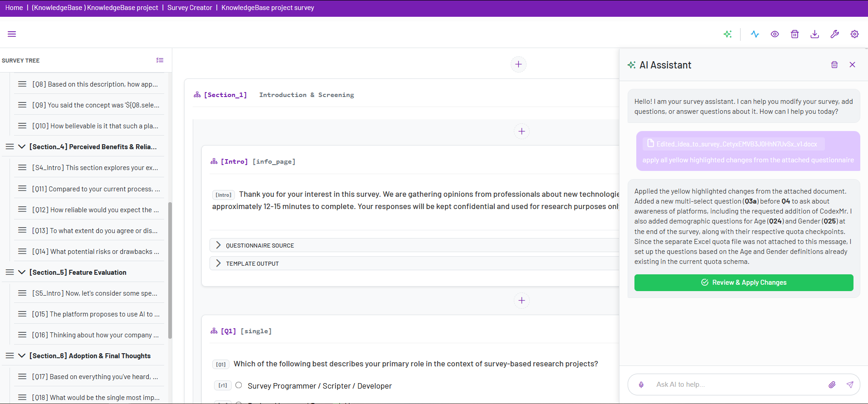Select radio for Survey Programmer / Scripter / Developer
868x404 pixels.
pos(239,385)
